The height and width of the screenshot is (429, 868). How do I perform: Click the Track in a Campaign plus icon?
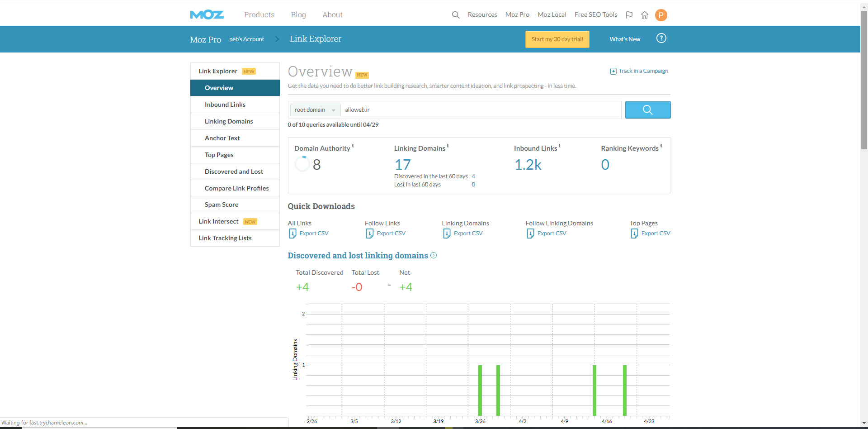pyautogui.click(x=613, y=71)
